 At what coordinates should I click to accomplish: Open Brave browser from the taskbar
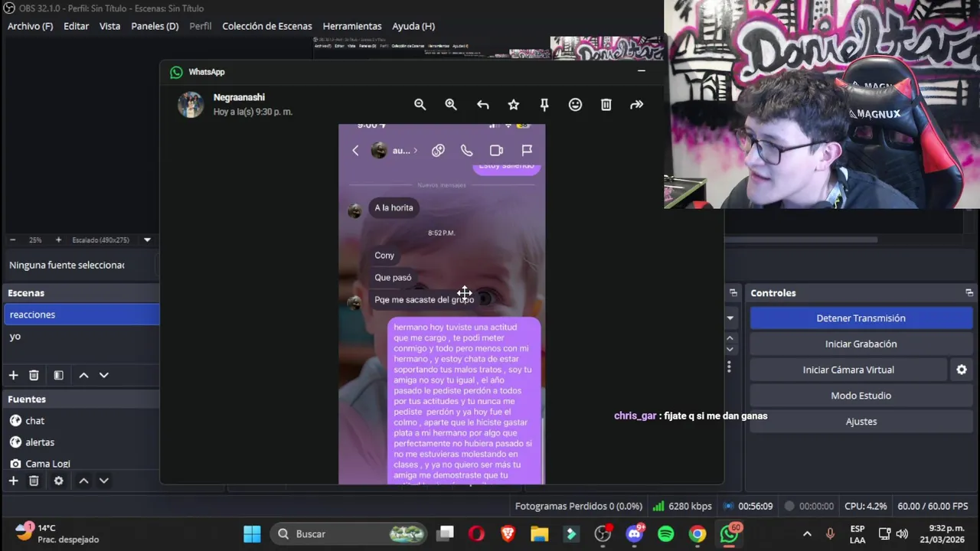(x=508, y=534)
